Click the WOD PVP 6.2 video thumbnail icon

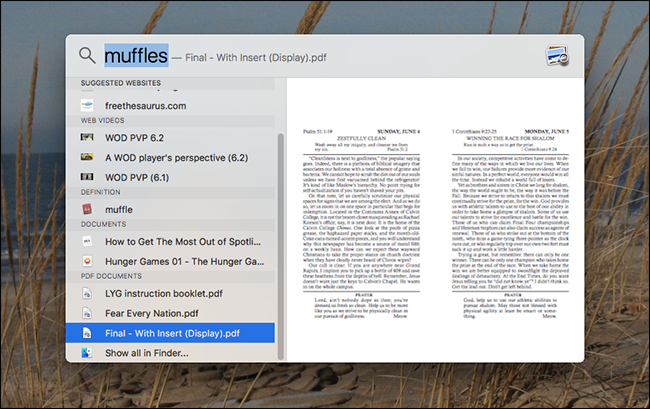(x=87, y=137)
